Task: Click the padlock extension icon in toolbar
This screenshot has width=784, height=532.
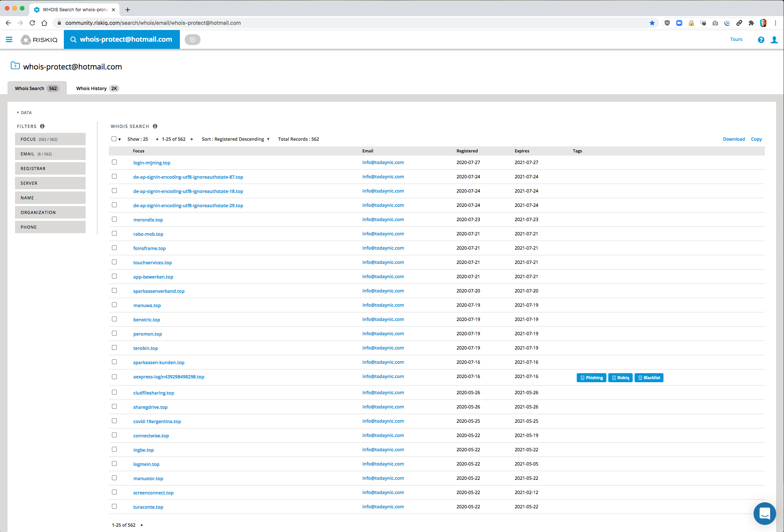Action: [691, 23]
